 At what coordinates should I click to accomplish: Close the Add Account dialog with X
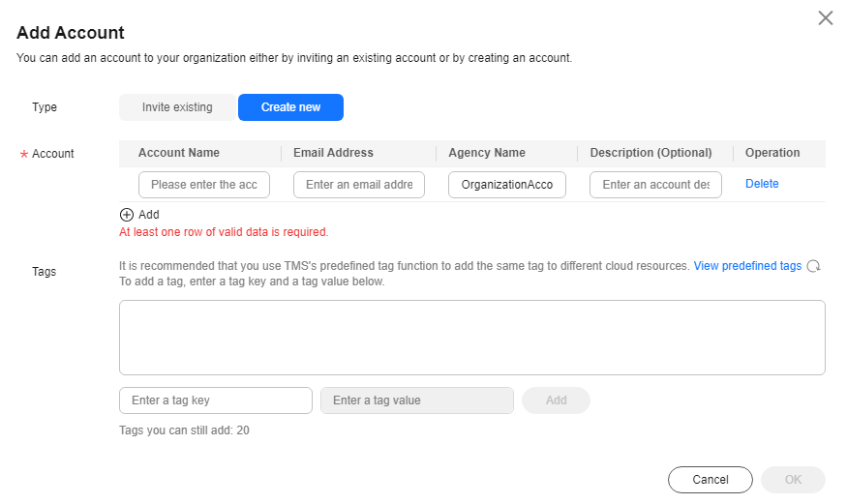click(x=825, y=17)
